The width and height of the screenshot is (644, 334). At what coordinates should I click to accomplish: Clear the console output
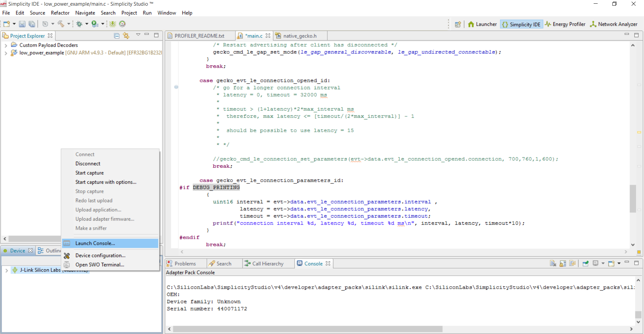click(x=553, y=264)
